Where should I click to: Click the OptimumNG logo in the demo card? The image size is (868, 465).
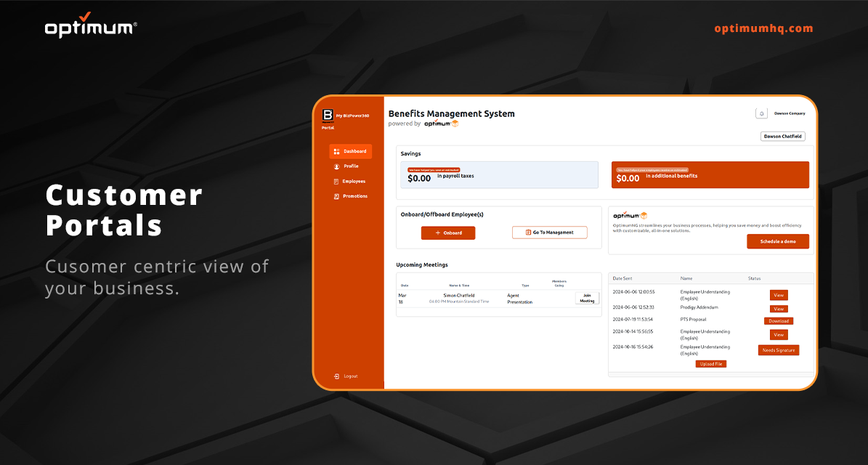[630, 215]
